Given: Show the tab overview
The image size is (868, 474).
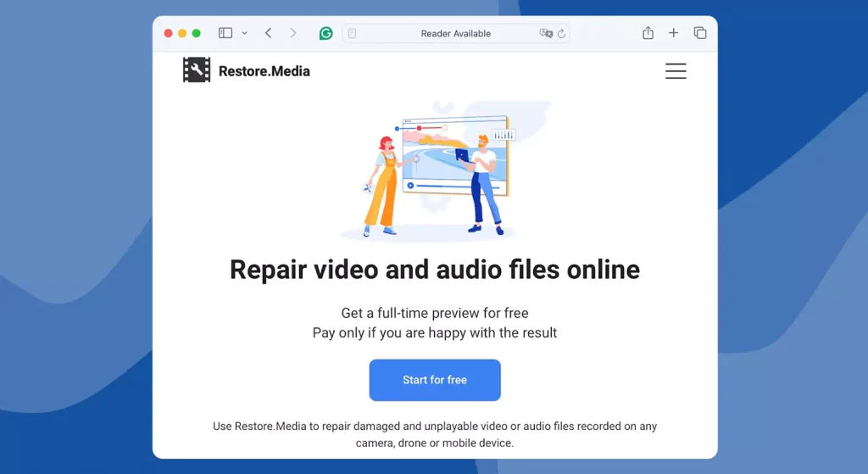Looking at the screenshot, I should point(700,33).
